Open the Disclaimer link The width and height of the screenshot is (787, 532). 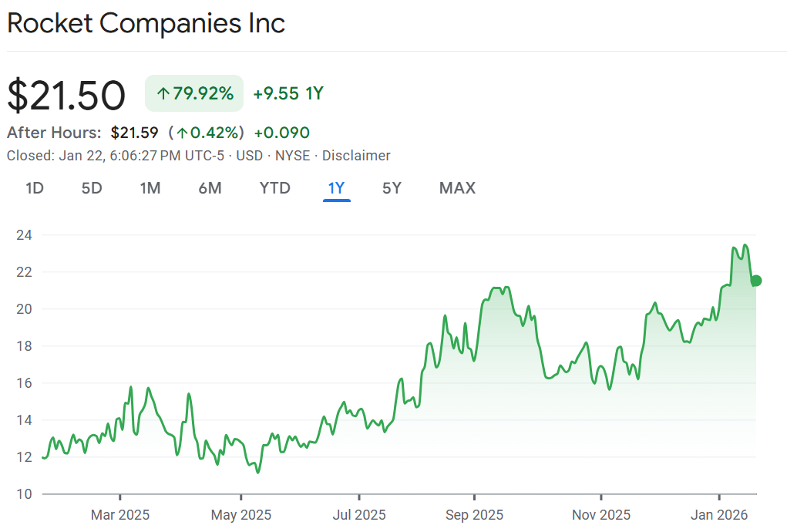pos(356,156)
